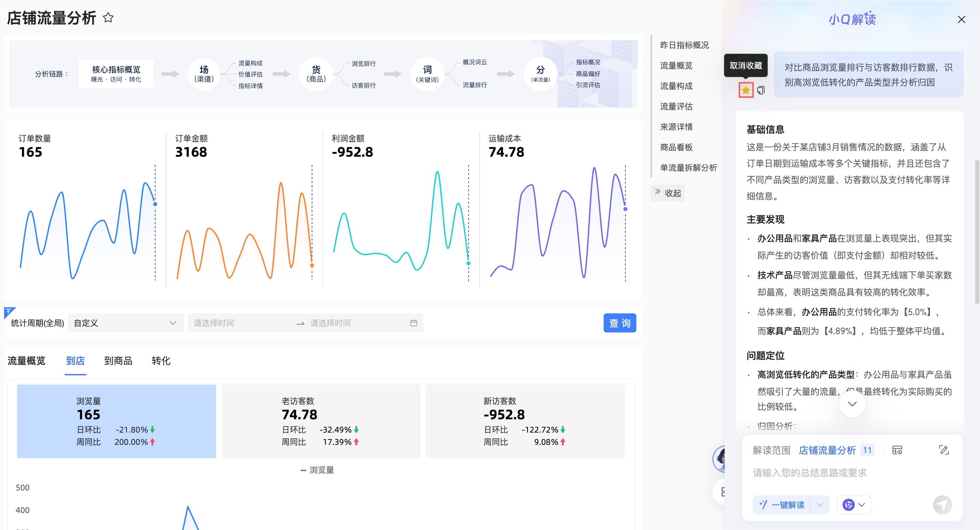980x530 pixels.
Task: Switch to the 到商品 tab
Action: (118, 361)
